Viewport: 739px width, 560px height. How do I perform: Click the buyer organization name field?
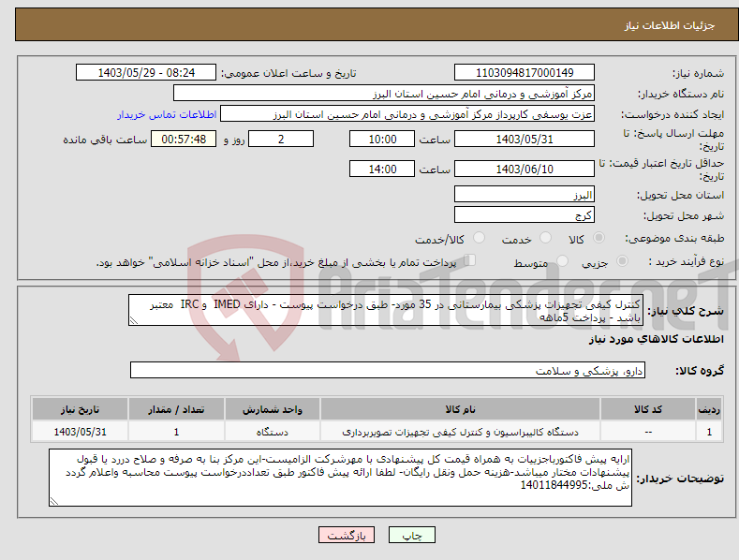click(x=384, y=94)
